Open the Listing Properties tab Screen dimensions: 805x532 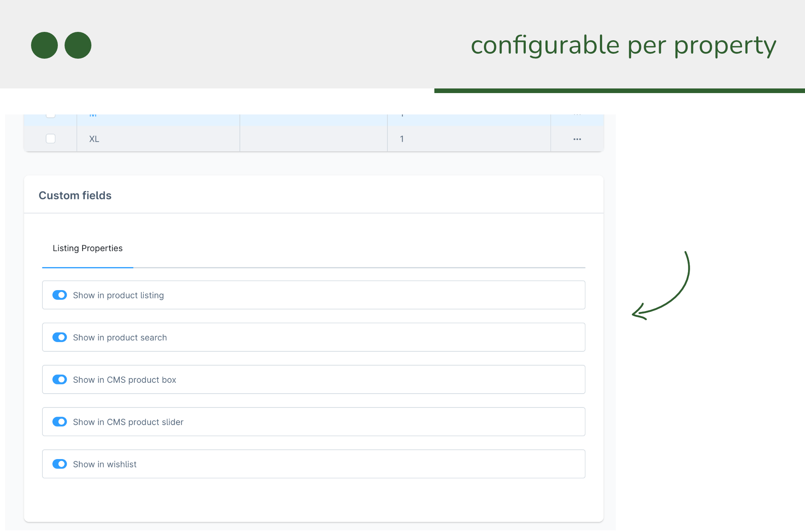pyautogui.click(x=88, y=248)
